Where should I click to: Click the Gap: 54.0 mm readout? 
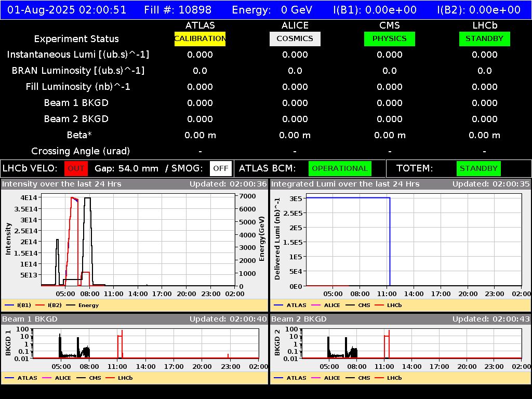(x=127, y=169)
